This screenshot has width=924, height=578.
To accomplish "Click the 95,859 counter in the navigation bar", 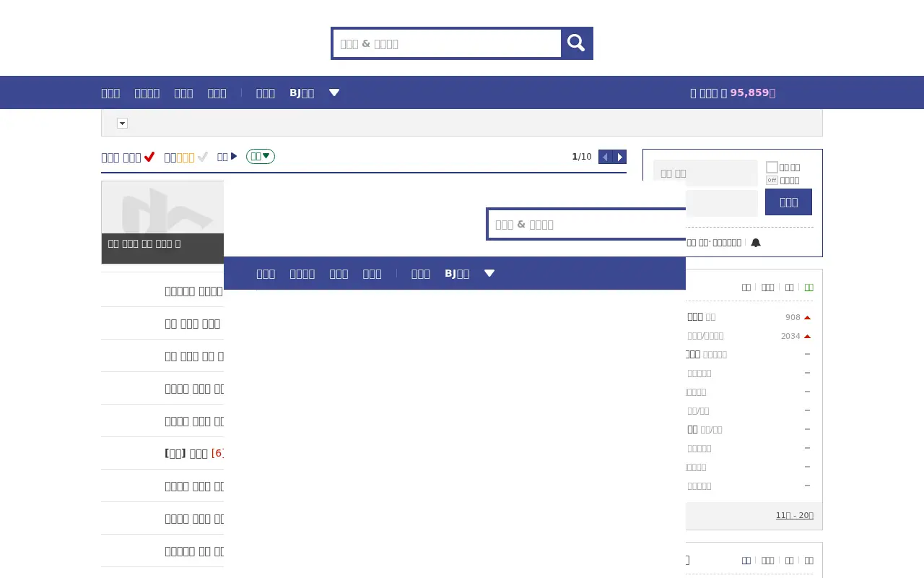I will click(752, 92).
